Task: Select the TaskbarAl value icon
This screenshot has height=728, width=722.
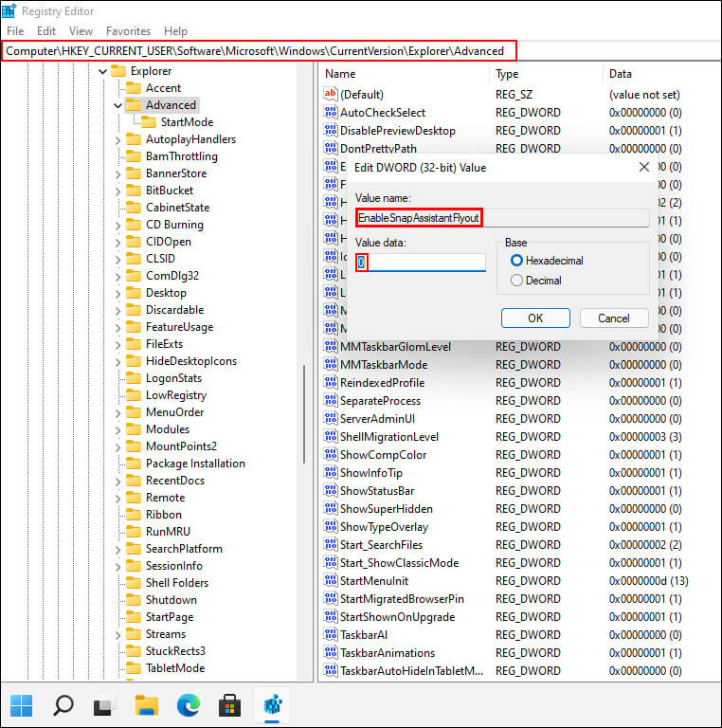Action: 331,634
